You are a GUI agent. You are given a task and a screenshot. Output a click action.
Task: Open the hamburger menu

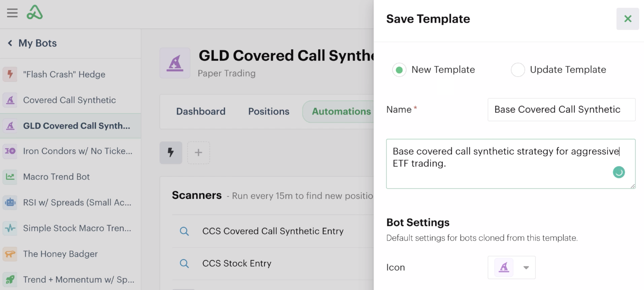click(12, 13)
